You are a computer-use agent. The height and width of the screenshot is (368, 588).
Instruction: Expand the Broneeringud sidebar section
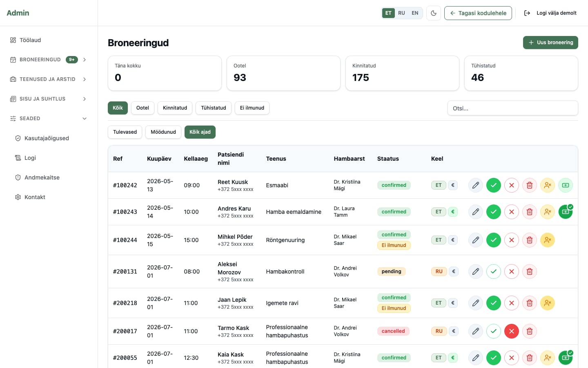pos(49,60)
